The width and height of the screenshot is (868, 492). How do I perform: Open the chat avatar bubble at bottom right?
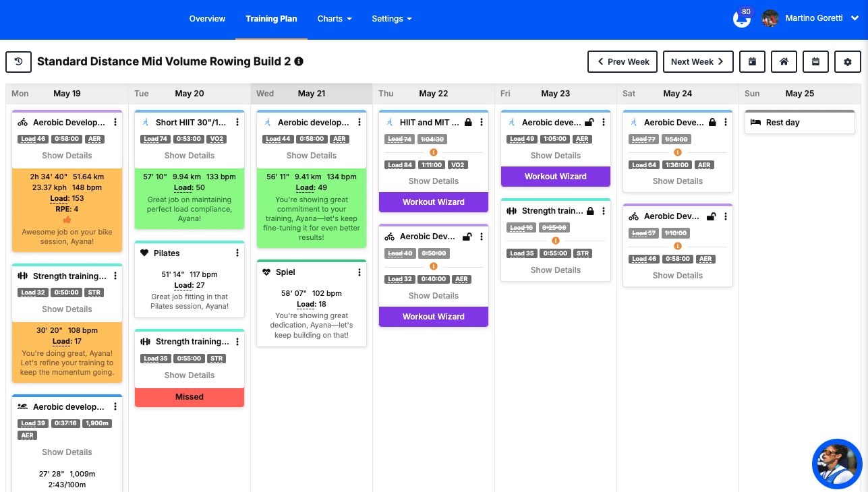tap(838, 464)
